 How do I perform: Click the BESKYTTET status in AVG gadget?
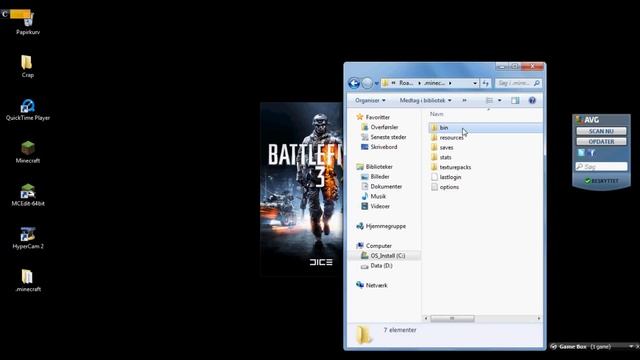pyautogui.click(x=601, y=181)
